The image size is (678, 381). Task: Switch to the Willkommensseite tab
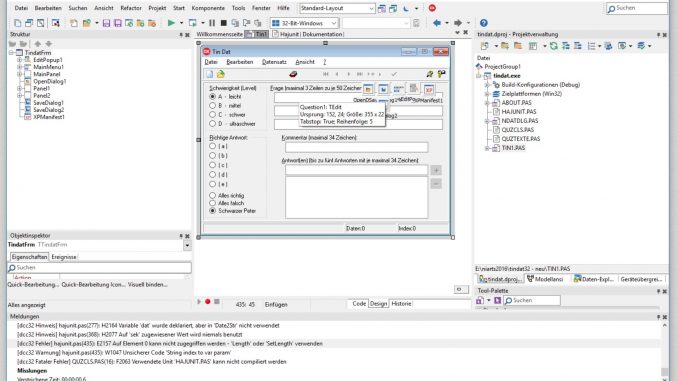pos(220,34)
